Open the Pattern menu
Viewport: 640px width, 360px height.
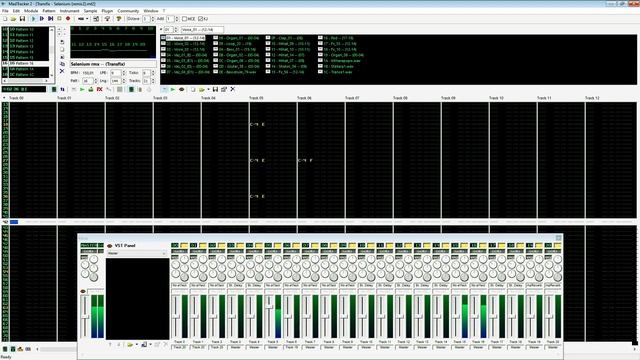[x=49, y=11]
